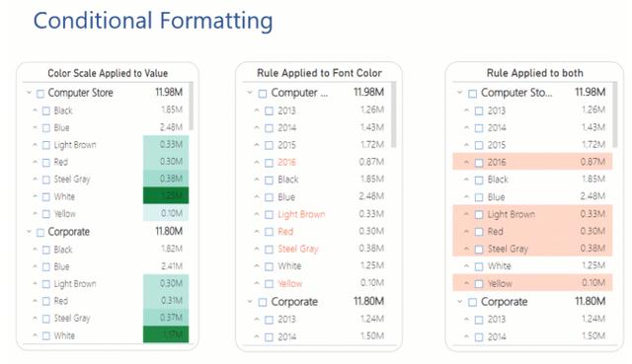Image resolution: width=632 pixels, height=364 pixels.
Task: Select the 'Color Scale Applied to Value' slicer title
Action: [108, 73]
